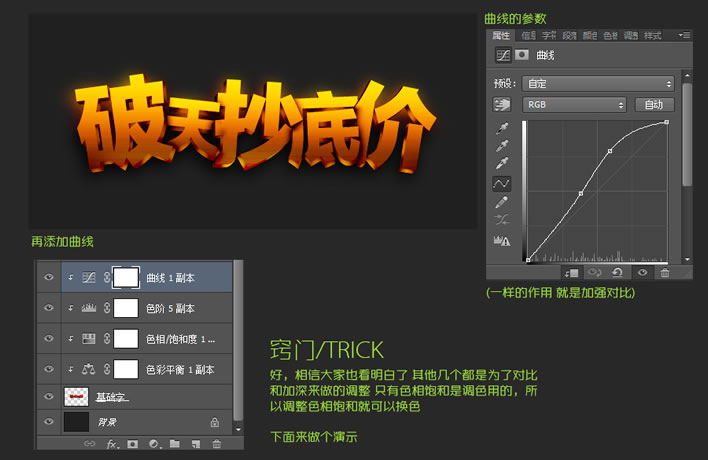Viewport: 708px width, 460px height.
Task: Activate the on-image hand adjustment tool
Action: pyautogui.click(x=502, y=104)
